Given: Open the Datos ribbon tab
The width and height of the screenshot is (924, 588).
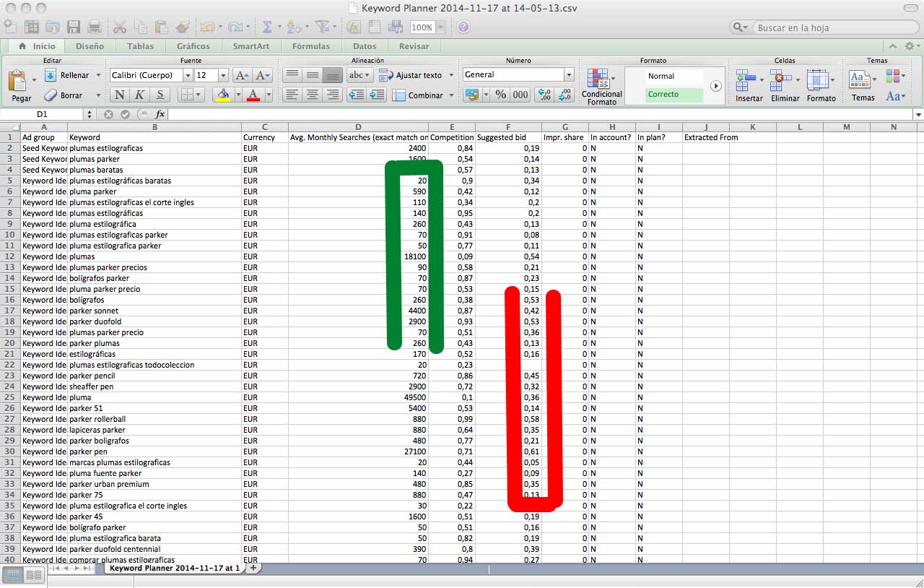Looking at the screenshot, I should tap(365, 46).
